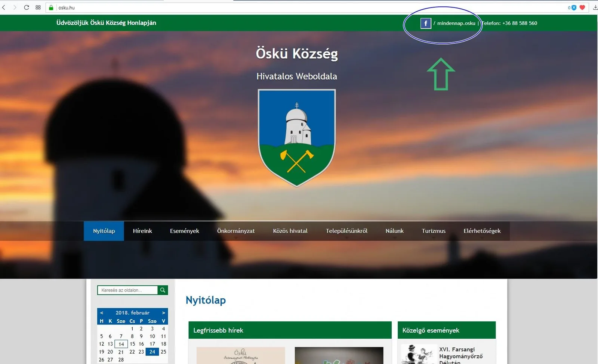Open the Speed Dial grid icon
This screenshot has height=364, width=598.
(37, 7)
